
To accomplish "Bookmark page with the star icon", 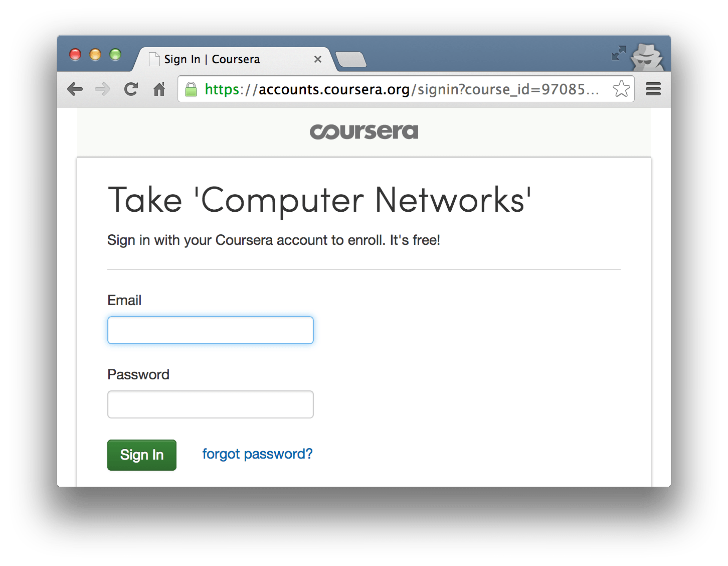I will [x=621, y=89].
